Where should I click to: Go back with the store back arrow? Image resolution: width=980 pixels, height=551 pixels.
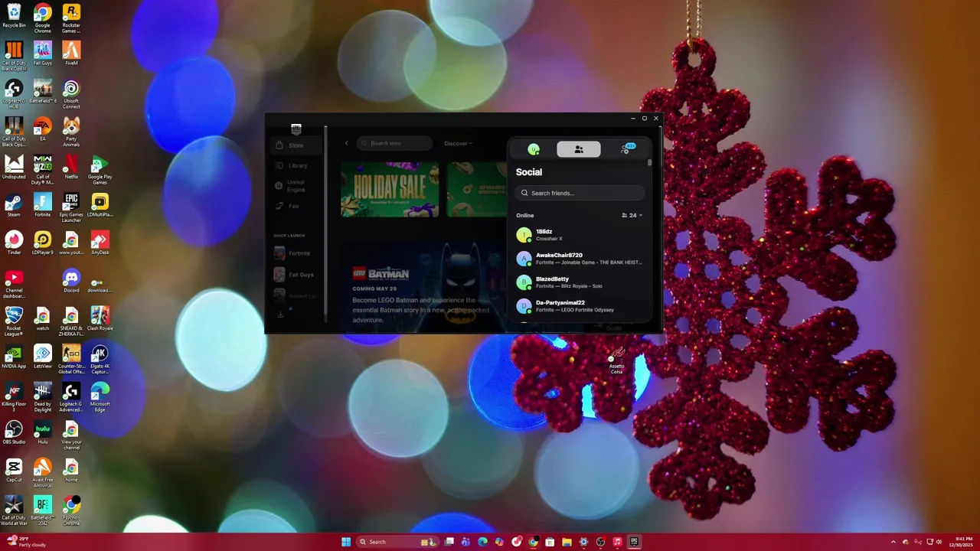tap(346, 143)
